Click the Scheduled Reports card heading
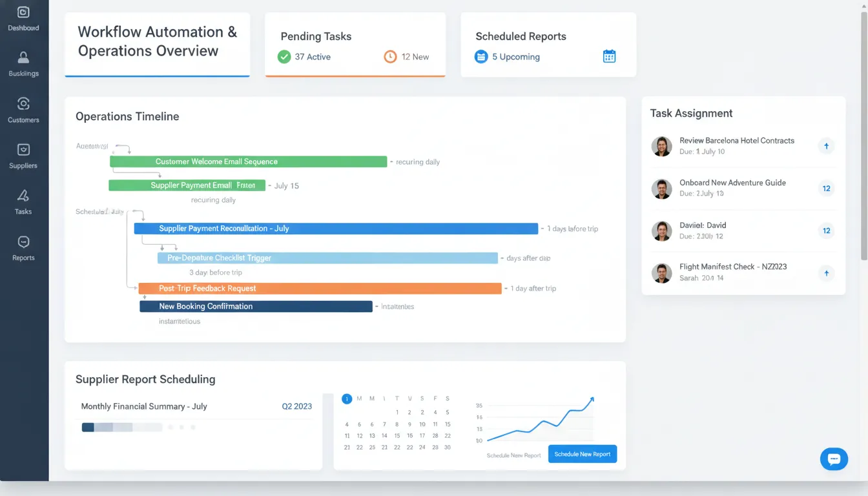This screenshot has height=496, width=868. click(x=521, y=37)
